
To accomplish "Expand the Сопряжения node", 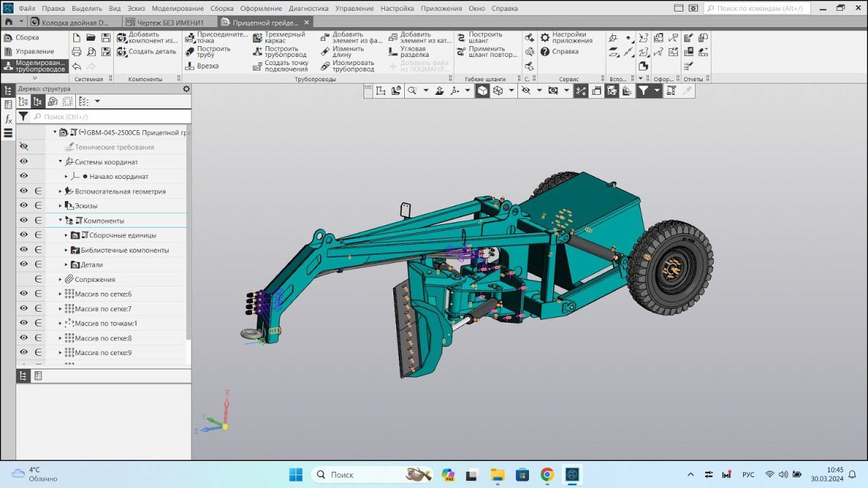I will 60,280.
